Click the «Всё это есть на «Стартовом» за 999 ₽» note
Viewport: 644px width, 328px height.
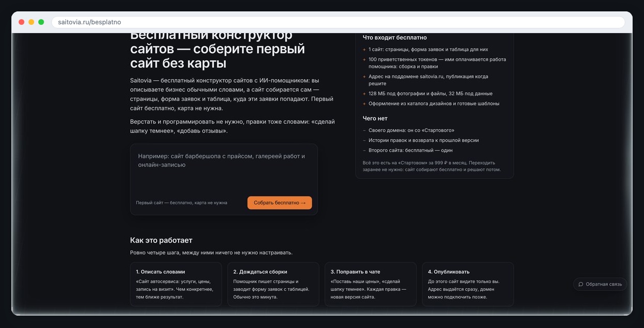click(x=432, y=166)
